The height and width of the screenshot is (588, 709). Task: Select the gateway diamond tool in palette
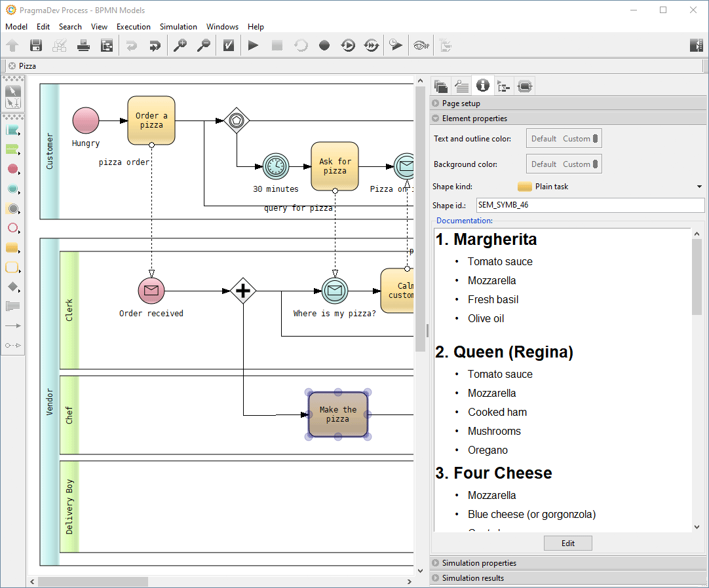coord(12,287)
